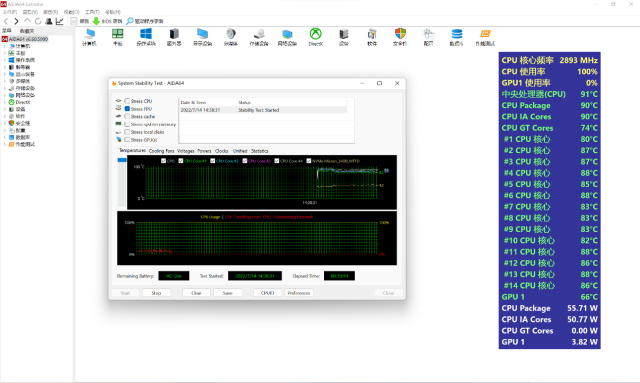Switch to the Statistics tab
640x383 pixels.
pos(260,151)
